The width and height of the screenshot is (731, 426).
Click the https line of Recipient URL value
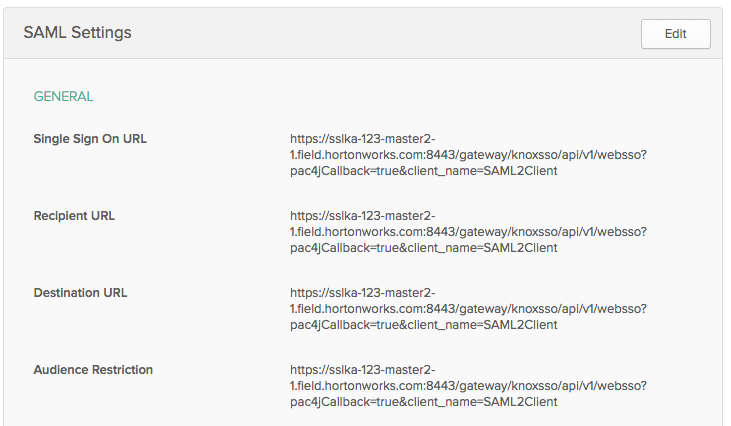pyautogui.click(x=362, y=216)
